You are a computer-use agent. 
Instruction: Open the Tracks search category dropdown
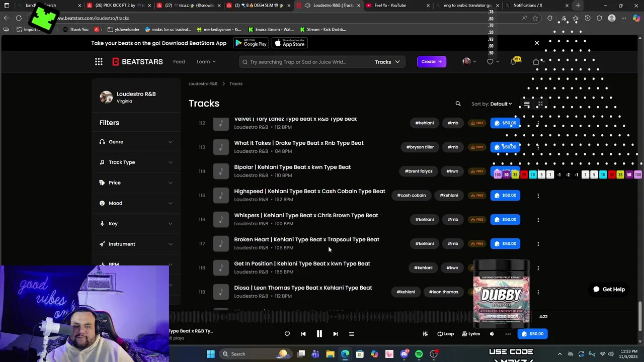(x=387, y=62)
